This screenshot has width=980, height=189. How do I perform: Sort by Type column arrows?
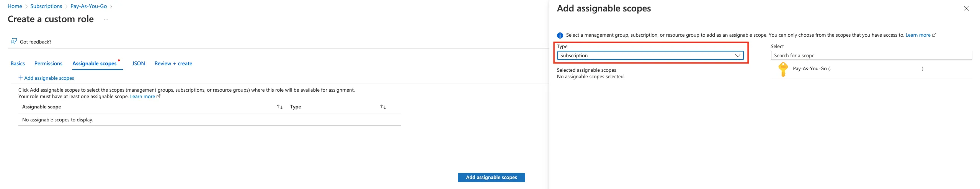coord(383,107)
